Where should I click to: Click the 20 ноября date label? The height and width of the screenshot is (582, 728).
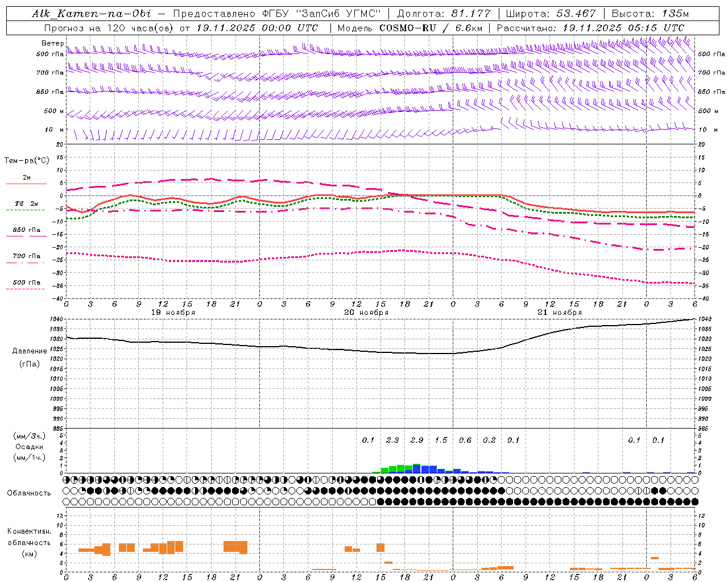[366, 312]
